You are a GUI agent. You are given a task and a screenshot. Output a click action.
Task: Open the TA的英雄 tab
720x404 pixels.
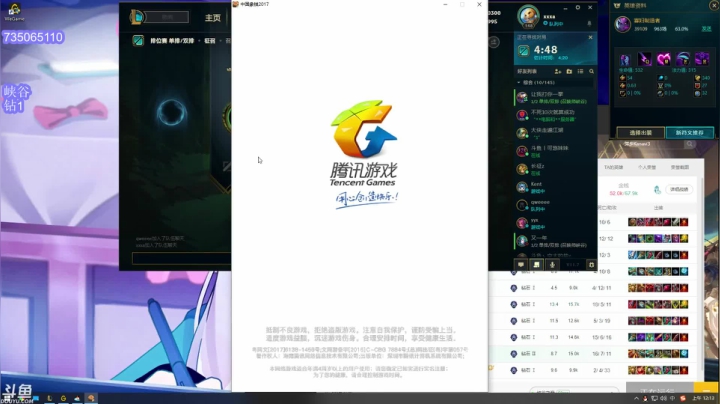[x=613, y=168]
